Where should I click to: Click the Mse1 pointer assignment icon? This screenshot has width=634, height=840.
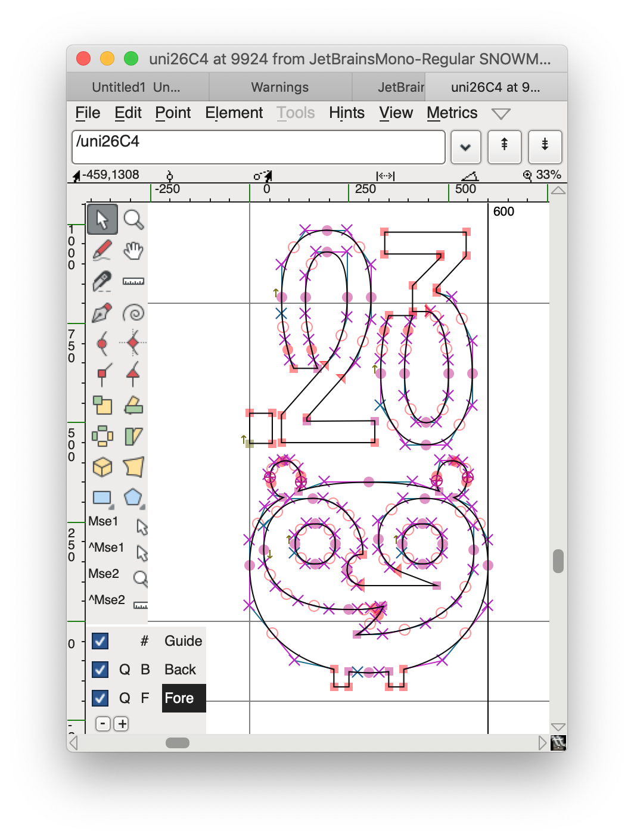(x=142, y=527)
